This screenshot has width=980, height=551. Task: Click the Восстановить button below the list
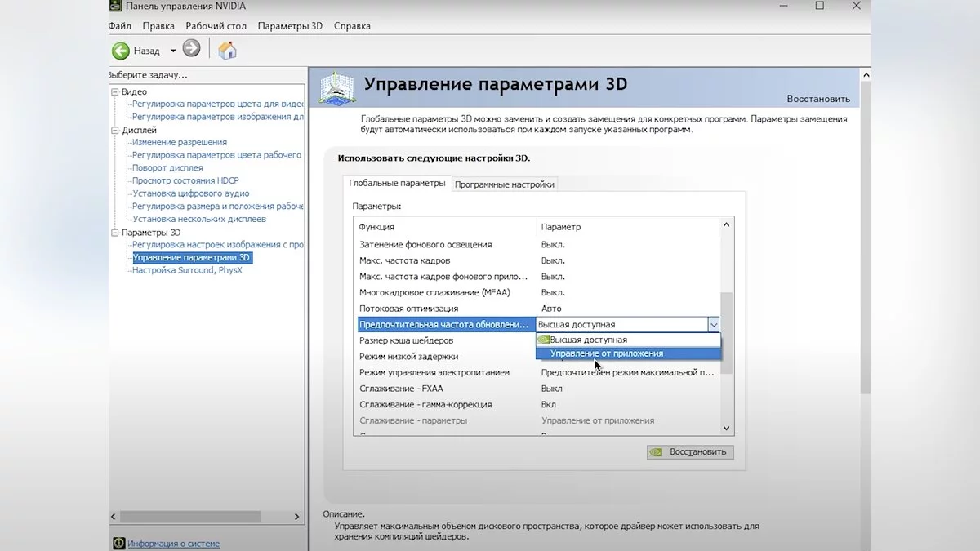[690, 451]
